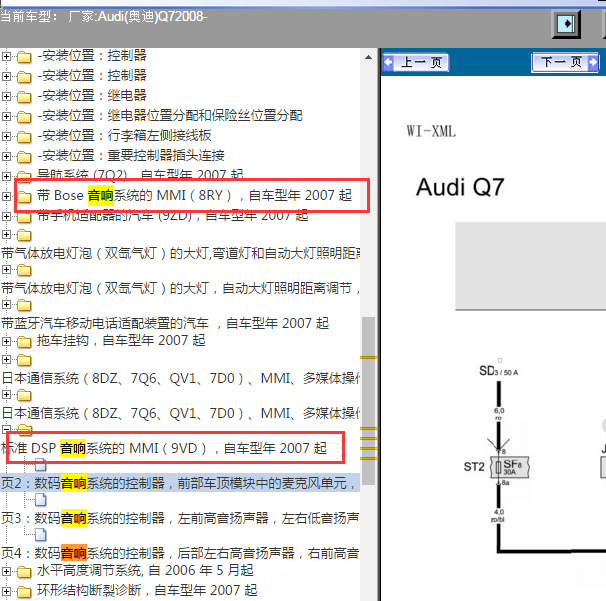Click the page icon above 页4 entry
Image resolution: width=606 pixels, height=601 pixels.
(x=41, y=535)
